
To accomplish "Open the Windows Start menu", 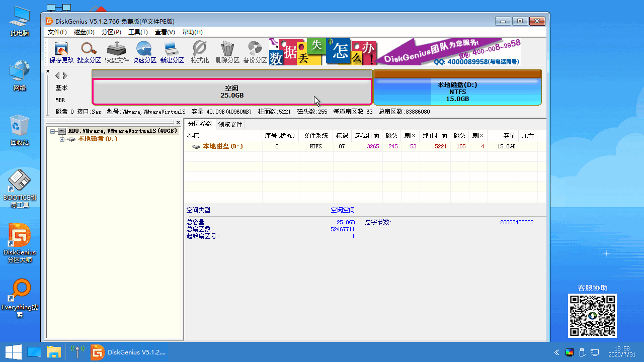I will point(13,352).
